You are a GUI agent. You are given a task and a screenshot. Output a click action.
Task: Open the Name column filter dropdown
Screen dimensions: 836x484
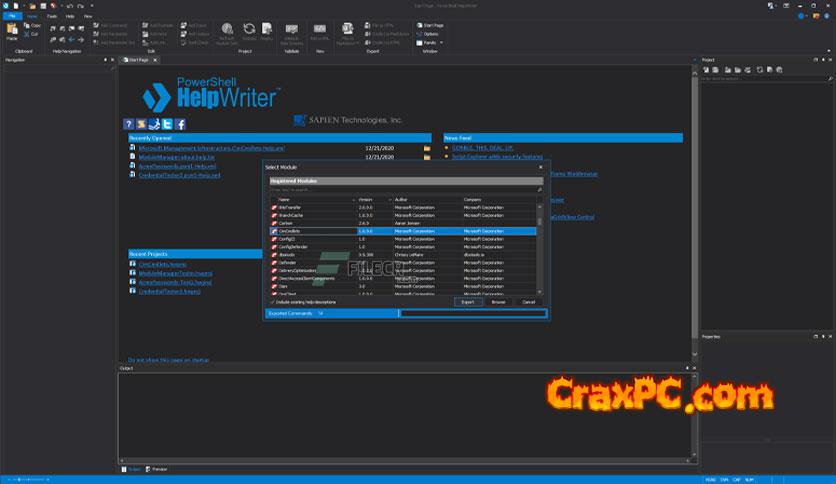point(353,200)
